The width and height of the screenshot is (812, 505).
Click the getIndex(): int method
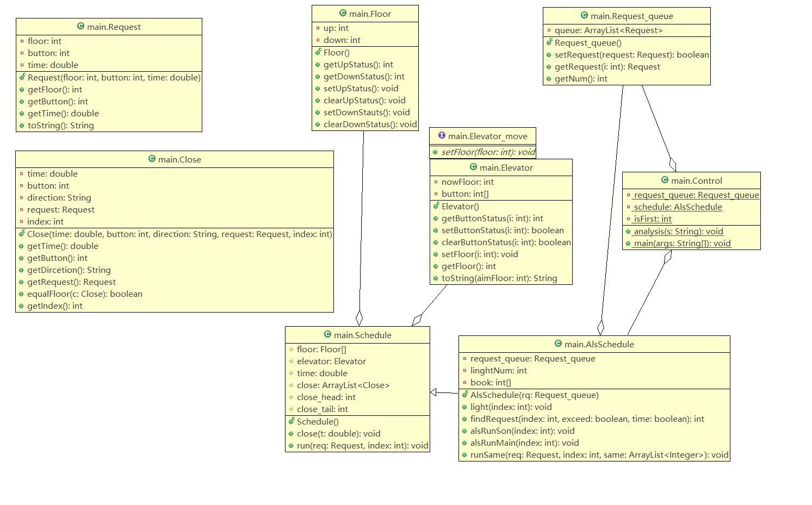pos(54,306)
